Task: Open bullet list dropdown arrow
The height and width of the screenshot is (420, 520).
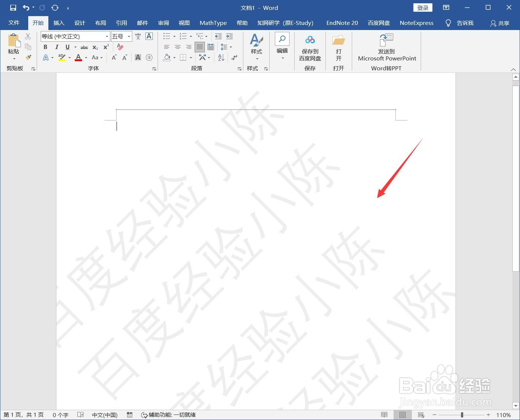Action: (x=174, y=37)
